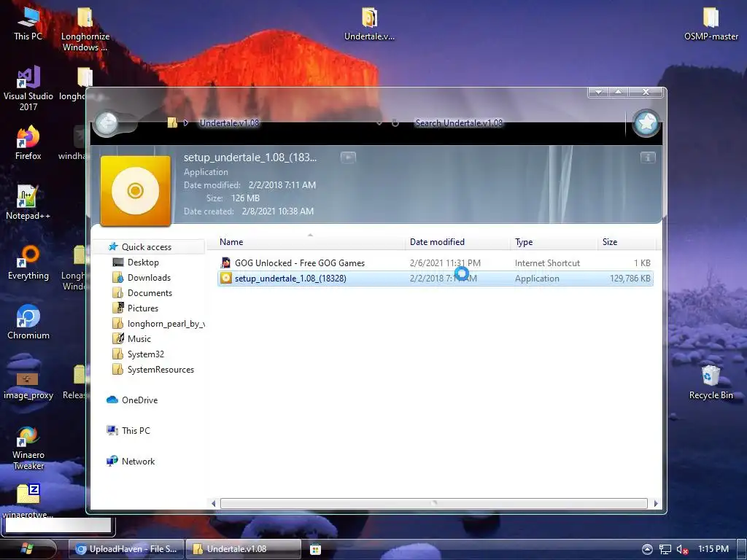Viewport: 747px width, 560px height.
Task: Open the Undertale.v... folder on desktop
Action: (x=369, y=24)
